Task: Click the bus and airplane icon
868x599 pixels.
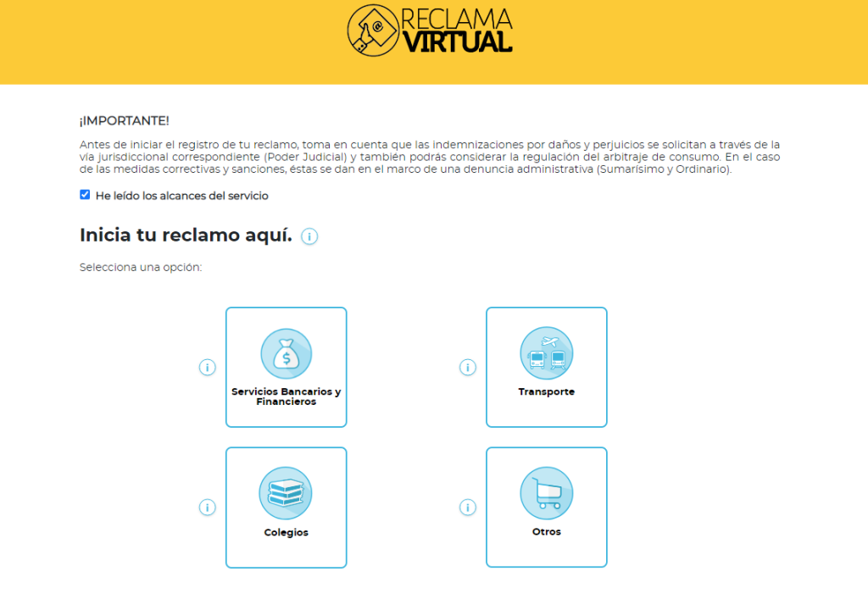Action: pos(546,354)
